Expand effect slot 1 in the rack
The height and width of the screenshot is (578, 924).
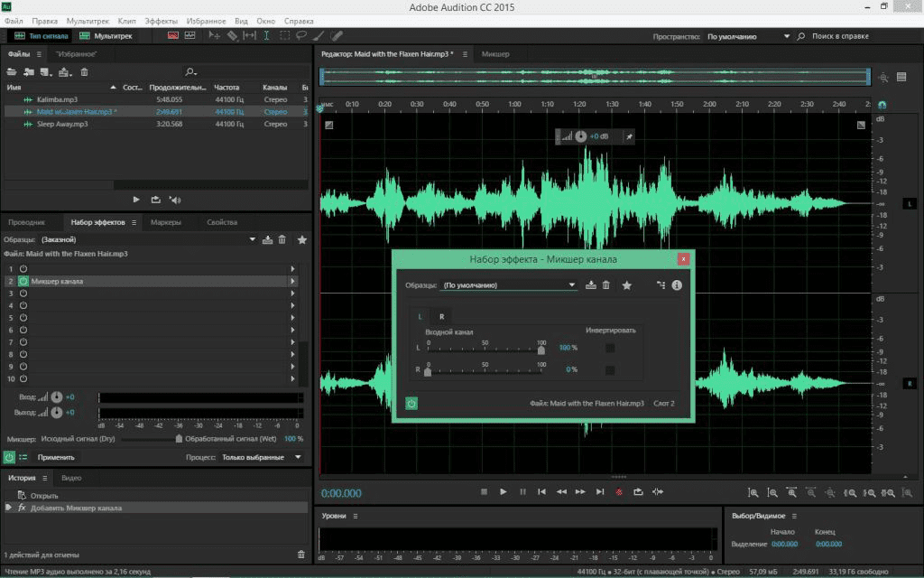(x=293, y=267)
